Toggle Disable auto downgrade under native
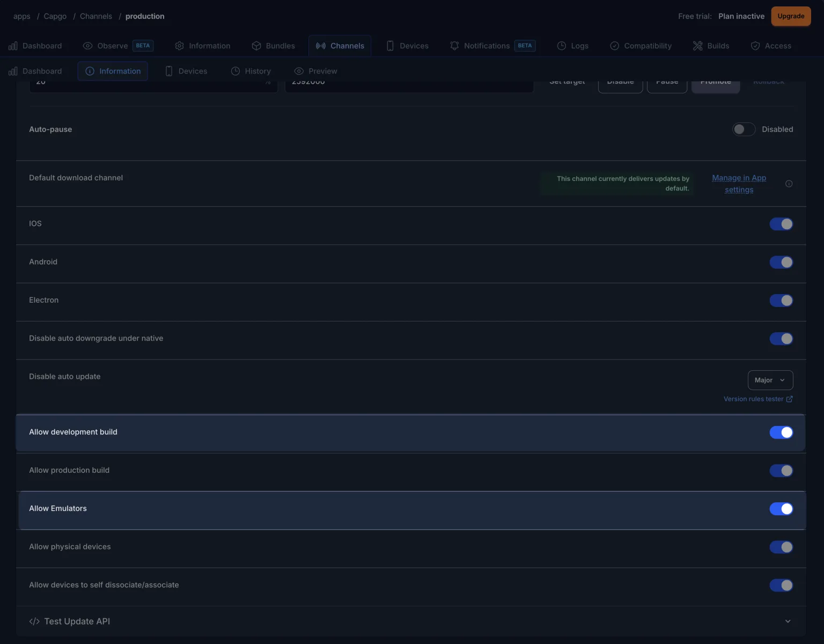Image resolution: width=824 pixels, height=644 pixels. tap(781, 339)
